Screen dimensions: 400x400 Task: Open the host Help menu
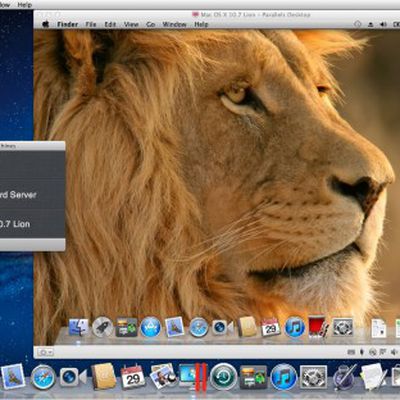tap(24, 5)
